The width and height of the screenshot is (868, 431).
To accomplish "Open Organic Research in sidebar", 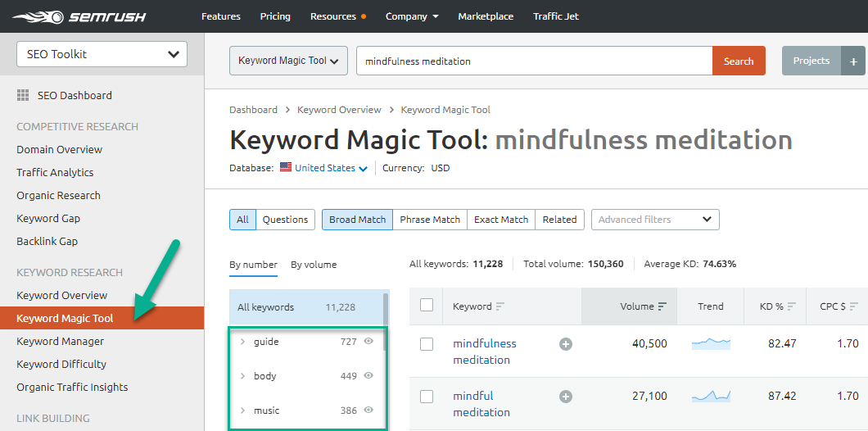I will click(x=58, y=196).
